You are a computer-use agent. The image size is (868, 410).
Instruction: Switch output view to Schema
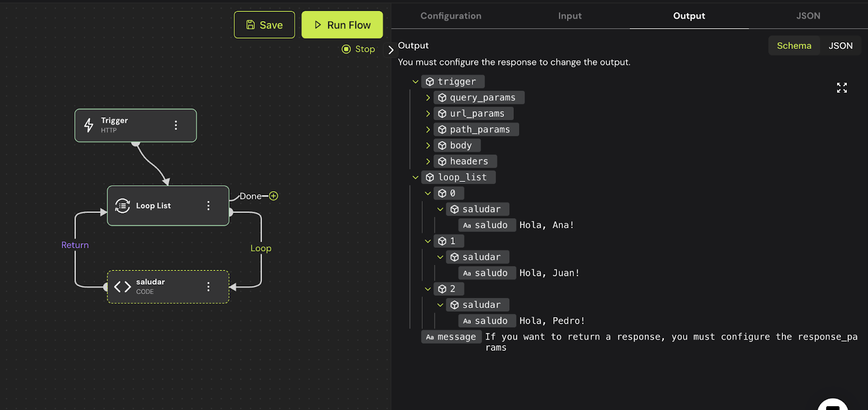pyautogui.click(x=794, y=46)
